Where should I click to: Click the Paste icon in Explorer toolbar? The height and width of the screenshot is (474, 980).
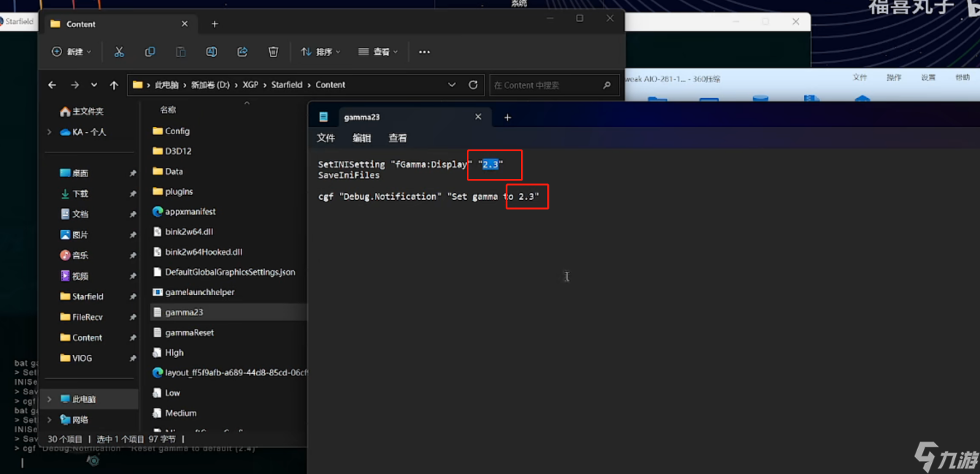click(180, 52)
